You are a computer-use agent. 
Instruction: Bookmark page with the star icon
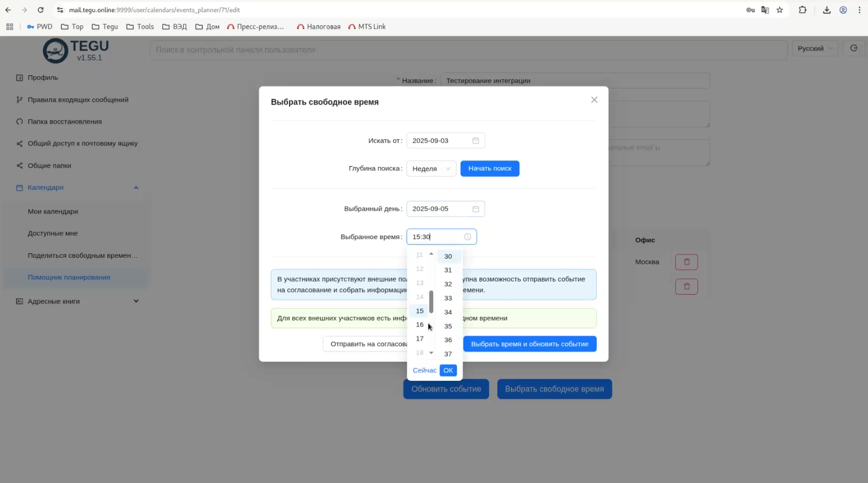(779, 10)
